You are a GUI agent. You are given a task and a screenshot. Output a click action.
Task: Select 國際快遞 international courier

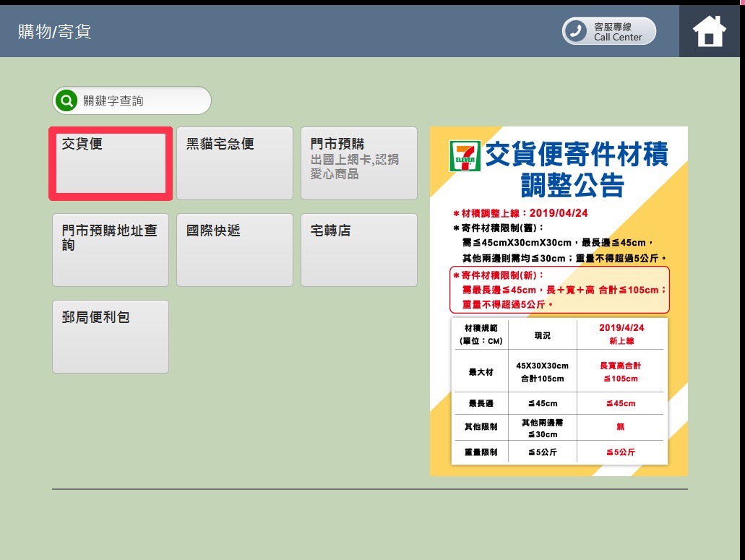tap(235, 250)
